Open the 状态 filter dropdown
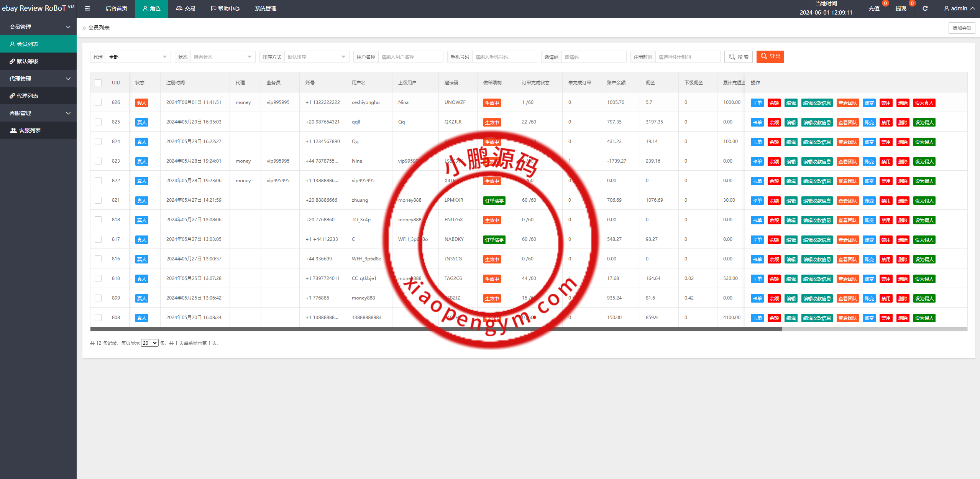Viewport: 980px width, 479px height. tap(222, 57)
